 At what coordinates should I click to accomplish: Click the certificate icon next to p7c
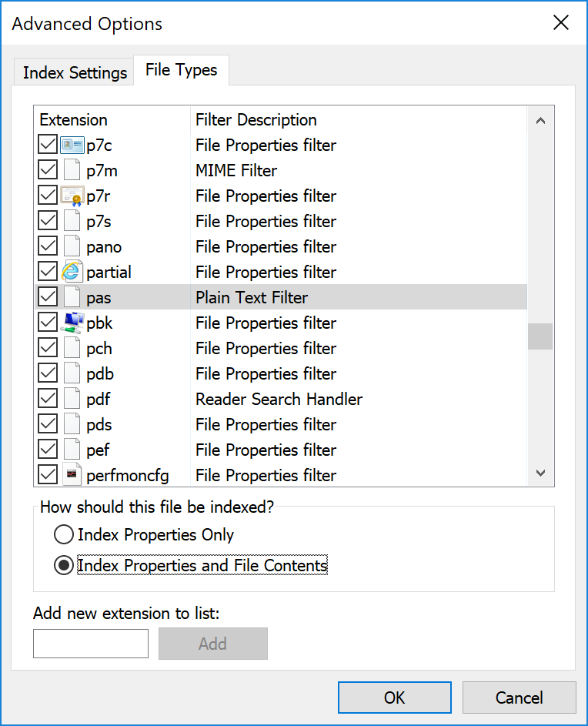(x=73, y=144)
